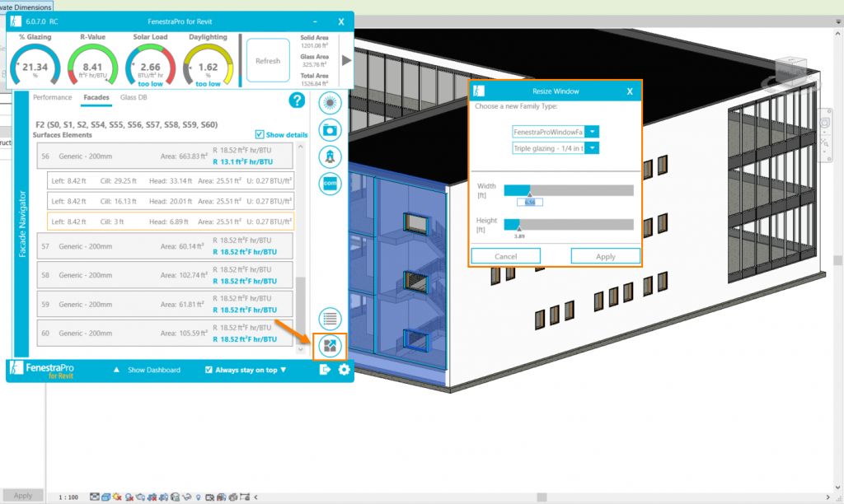844x504 pixels.
Task: Click the Visual Style cube icon
Action: tap(106, 497)
